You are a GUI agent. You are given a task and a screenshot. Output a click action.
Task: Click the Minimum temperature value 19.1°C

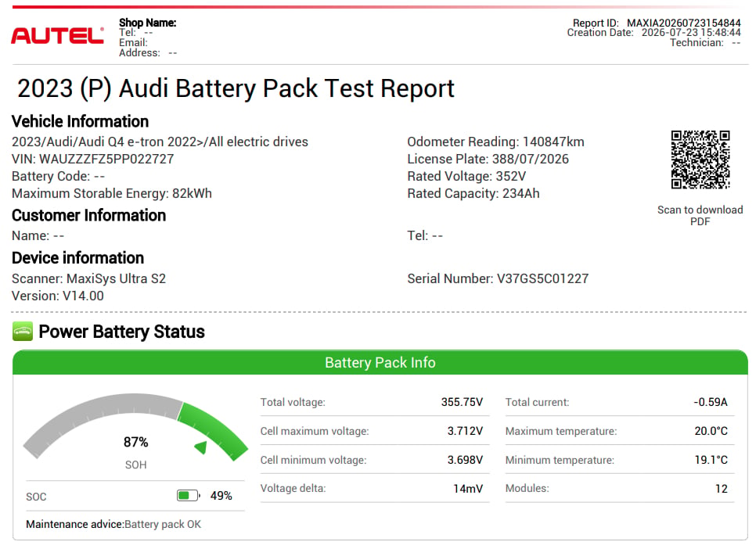(711, 460)
